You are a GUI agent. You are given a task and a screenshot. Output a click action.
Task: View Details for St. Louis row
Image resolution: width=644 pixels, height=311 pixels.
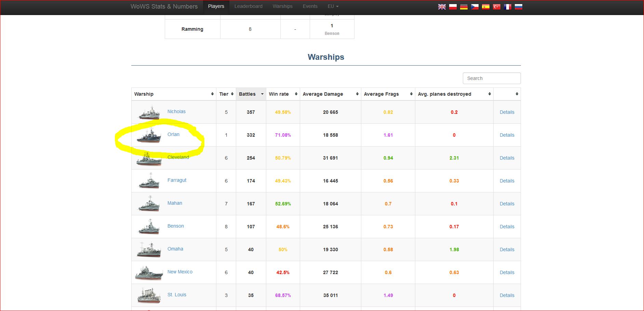[507, 295]
